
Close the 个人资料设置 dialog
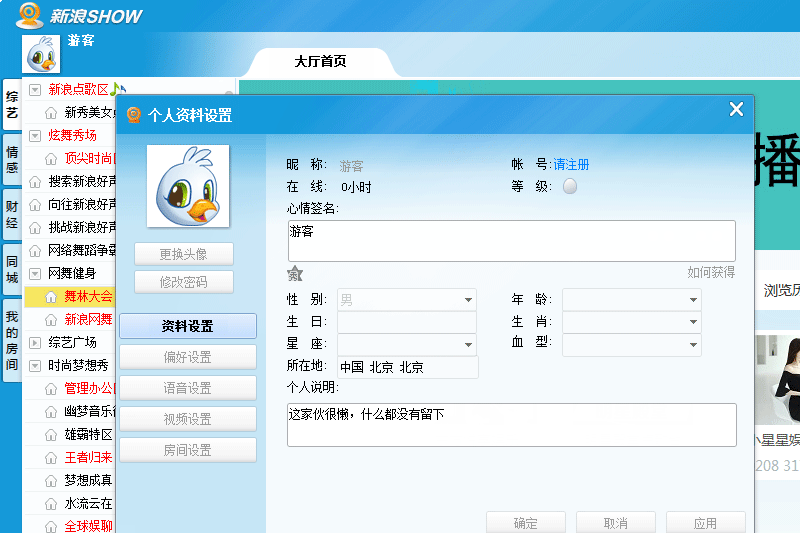coord(736,110)
